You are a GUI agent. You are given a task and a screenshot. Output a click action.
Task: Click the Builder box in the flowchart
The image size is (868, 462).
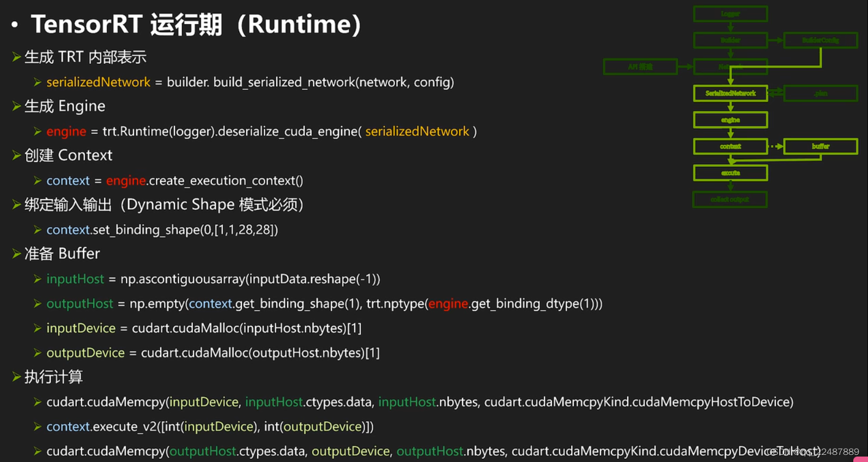(x=730, y=40)
